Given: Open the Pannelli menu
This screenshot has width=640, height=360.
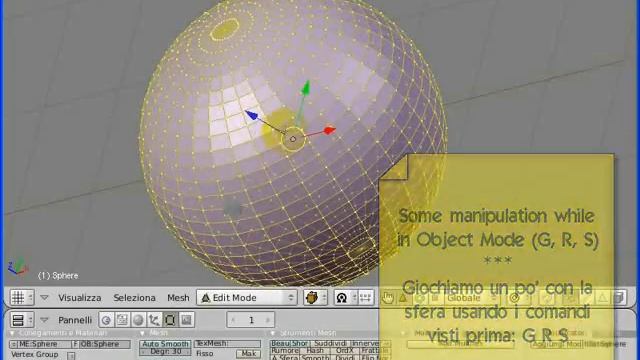Looking at the screenshot, I should pyautogui.click(x=75, y=320).
